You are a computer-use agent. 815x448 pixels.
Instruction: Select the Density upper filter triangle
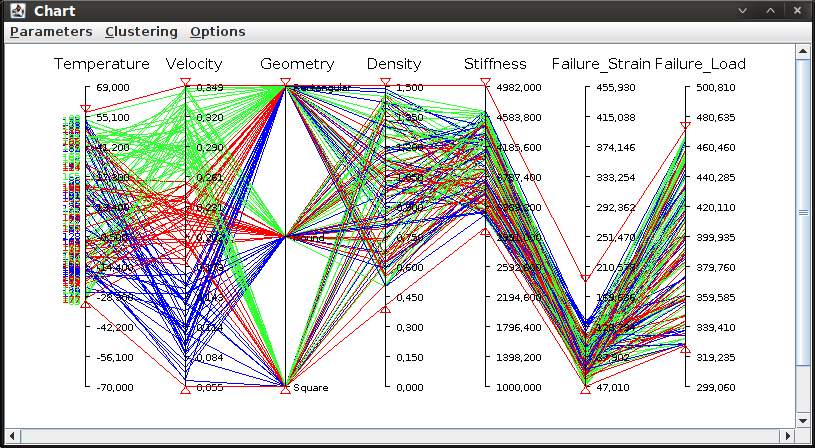point(385,82)
